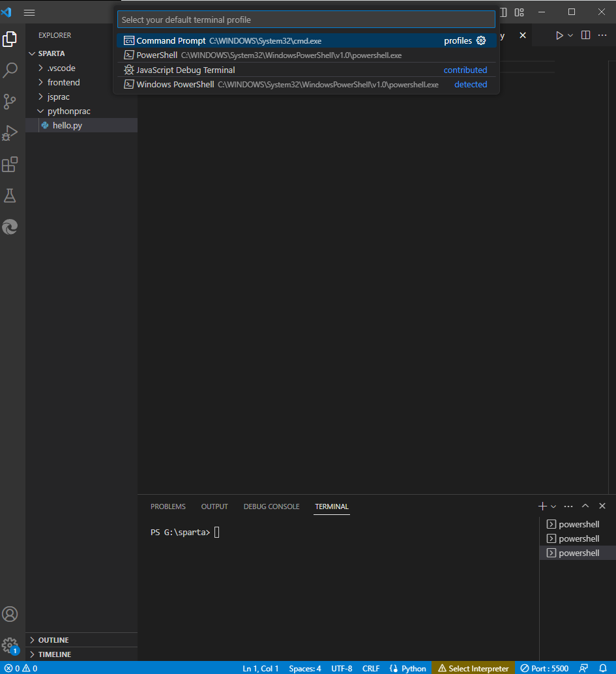Open terminal panel More Actions ellipsis

(x=568, y=506)
